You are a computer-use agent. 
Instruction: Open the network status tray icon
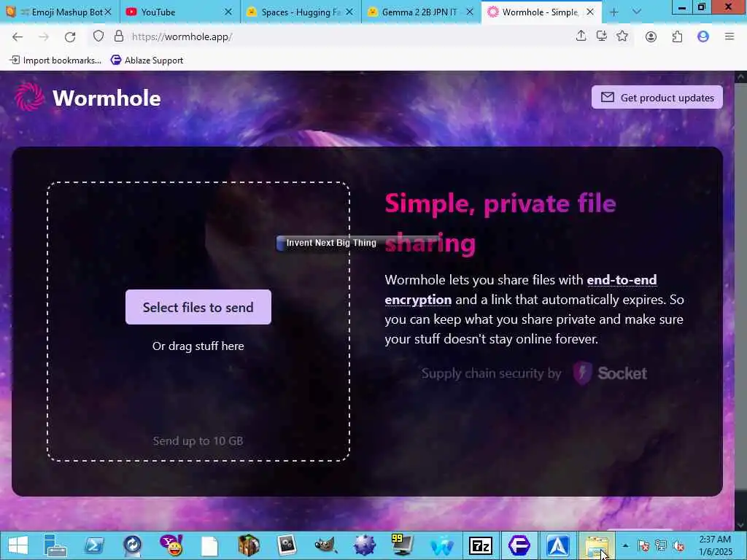pyautogui.click(x=661, y=545)
